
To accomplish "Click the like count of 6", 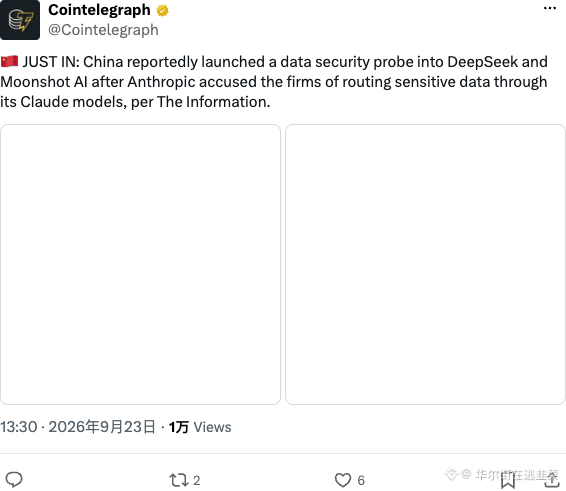I will [361, 481].
